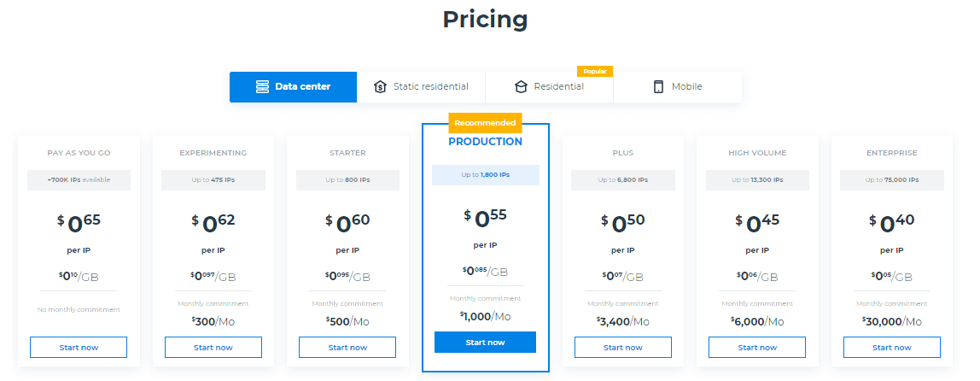The image size is (980, 381).
Task: Select the Mobile pricing tab
Action: point(678,87)
